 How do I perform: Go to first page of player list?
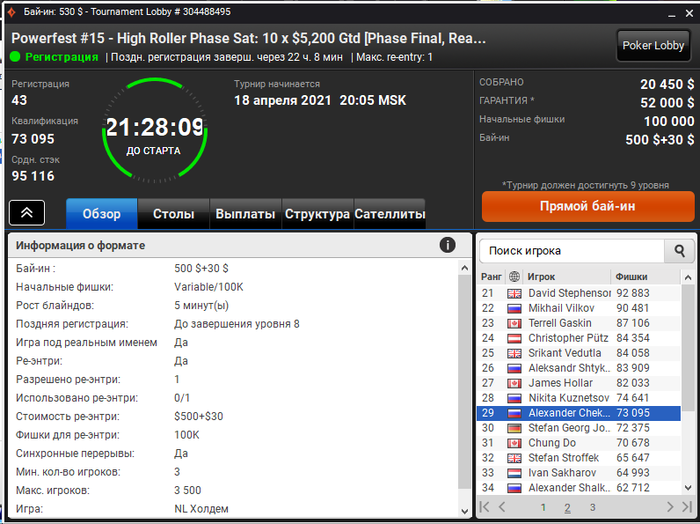coord(484,507)
